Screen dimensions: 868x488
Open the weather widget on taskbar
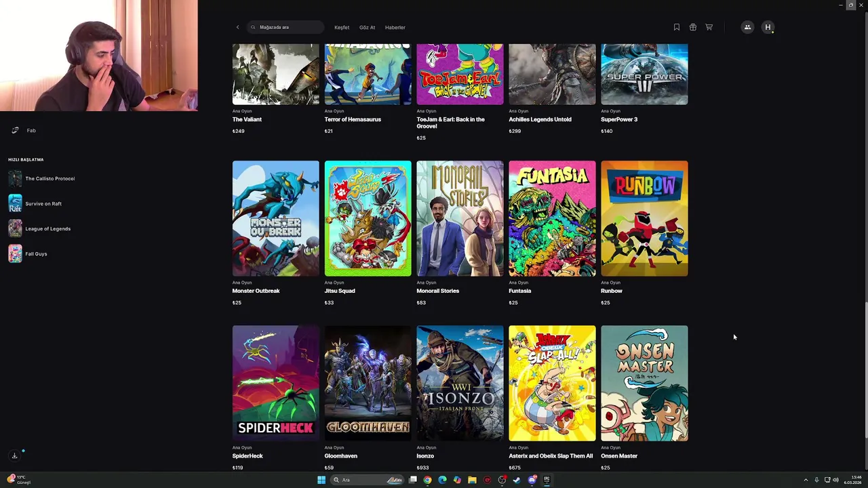[x=19, y=480]
